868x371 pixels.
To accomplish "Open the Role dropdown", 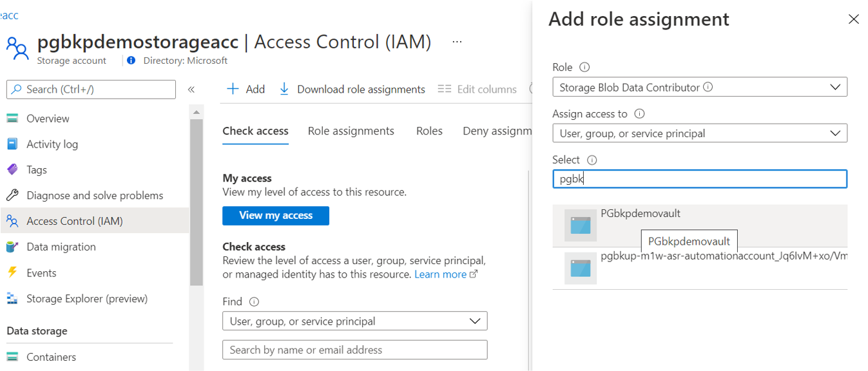I will point(700,86).
